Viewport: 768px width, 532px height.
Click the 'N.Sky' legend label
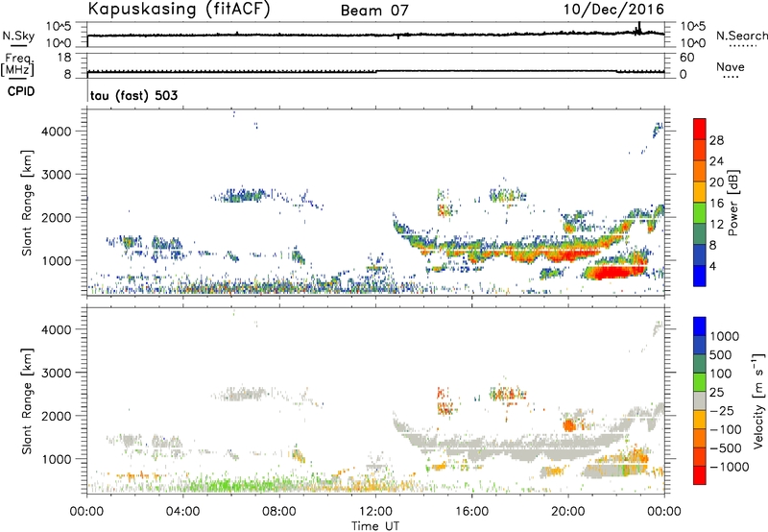pyautogui.click(x=18, y=36)
